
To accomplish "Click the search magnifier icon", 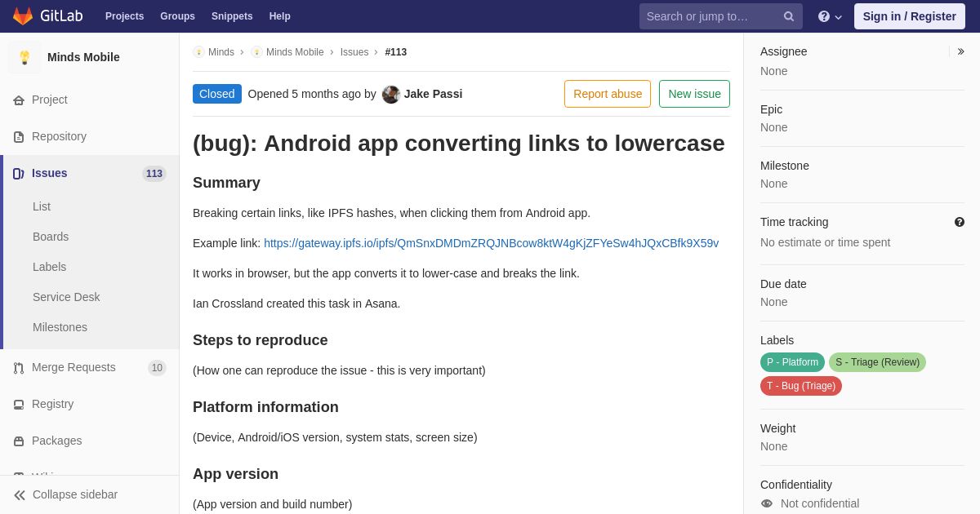I will pos(788,16).
